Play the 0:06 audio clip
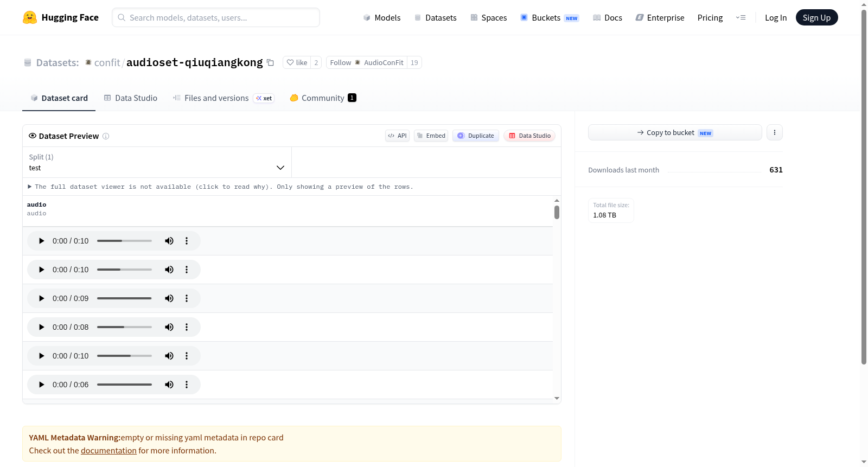The image size is (868, 467). point(41,385)
